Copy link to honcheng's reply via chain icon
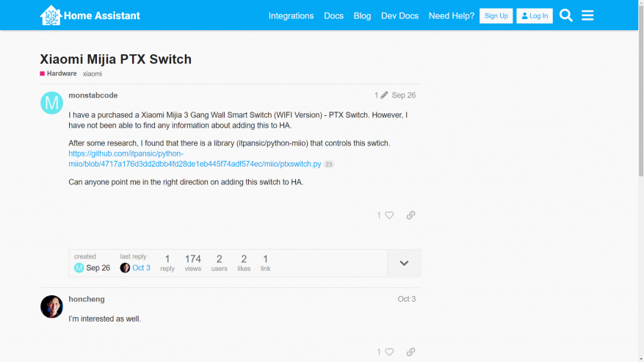 coord(410,352)
